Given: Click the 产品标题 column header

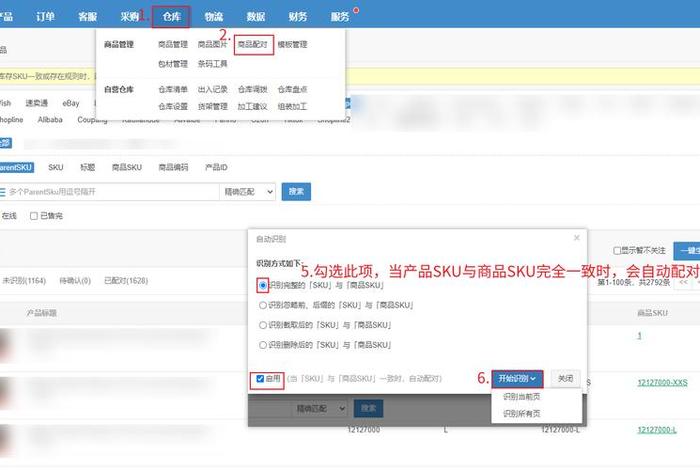Looking at the screenshot, I should [x=42, y=313].
